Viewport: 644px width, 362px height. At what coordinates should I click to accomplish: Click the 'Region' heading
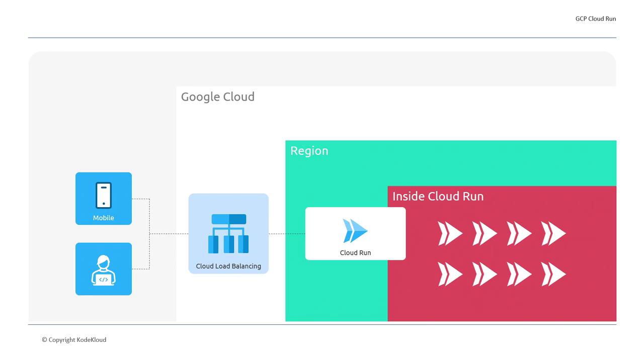pyautogui.click(x=309, y=151)
